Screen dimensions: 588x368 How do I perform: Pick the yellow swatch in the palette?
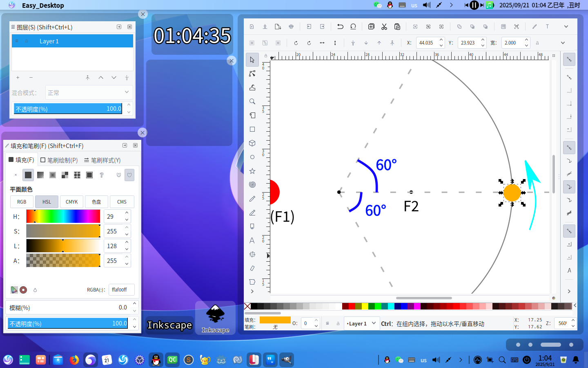click(x=365, y=306)
